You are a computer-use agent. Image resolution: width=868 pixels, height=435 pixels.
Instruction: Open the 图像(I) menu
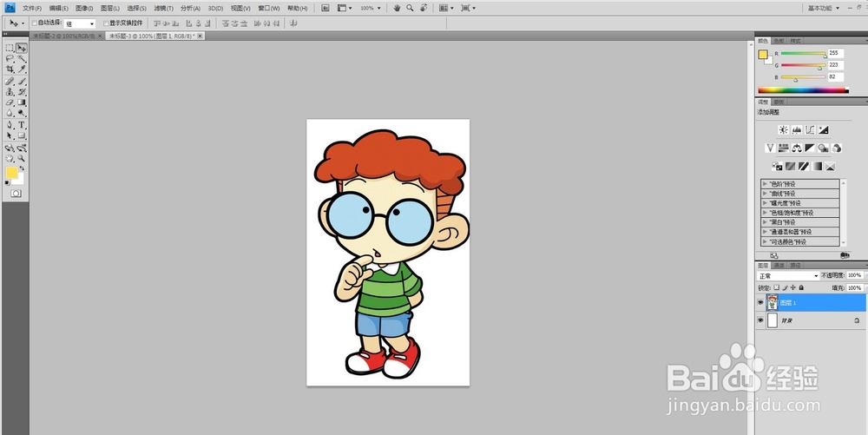click(84, 9)
